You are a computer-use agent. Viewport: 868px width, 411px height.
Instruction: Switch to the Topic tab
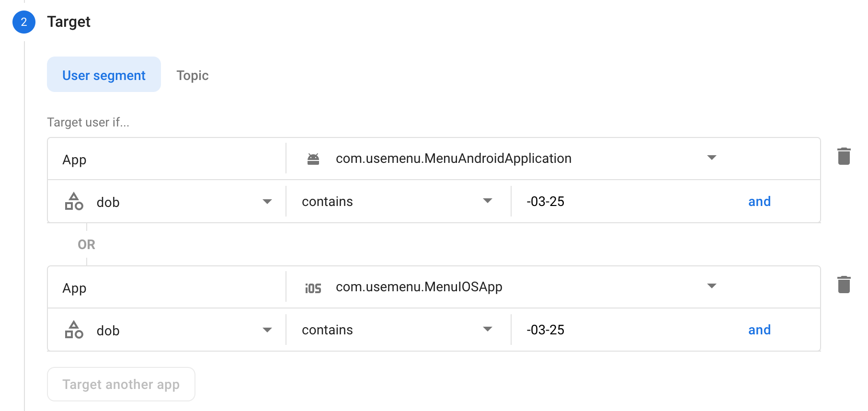click(x=192, y=75)
